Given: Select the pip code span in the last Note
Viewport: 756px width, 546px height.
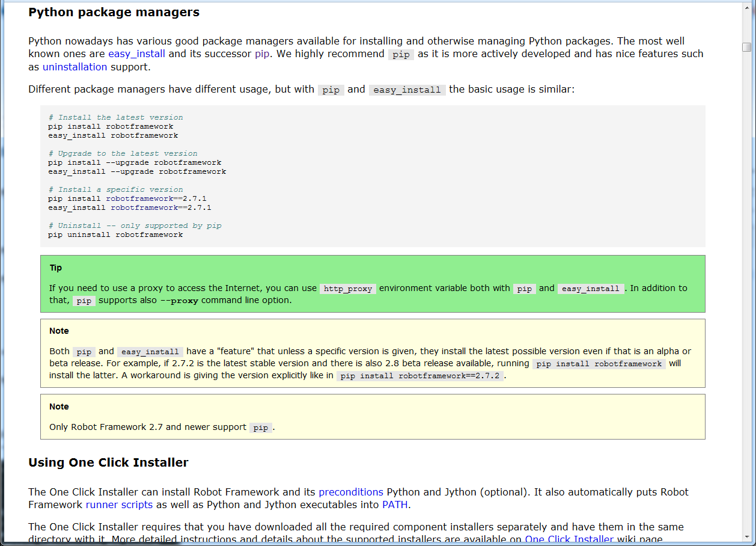Looking at the screenshot, I should tap(261, 428).
